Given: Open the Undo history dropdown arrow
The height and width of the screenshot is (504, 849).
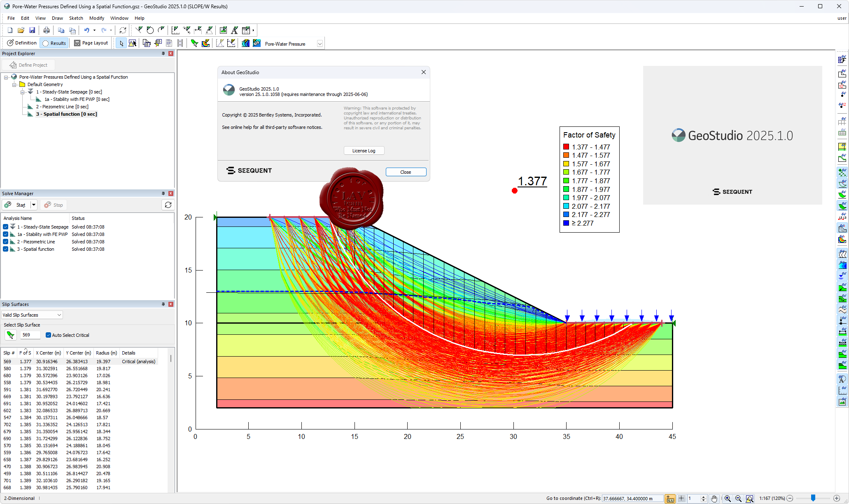Looking at the screenshot, I should [x=94, y=30].
